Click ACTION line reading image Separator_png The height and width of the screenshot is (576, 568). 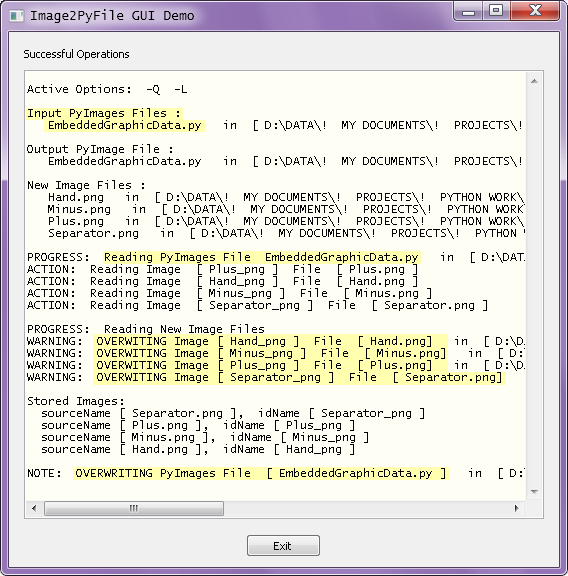pyautogui.click(x=258, y=305)
